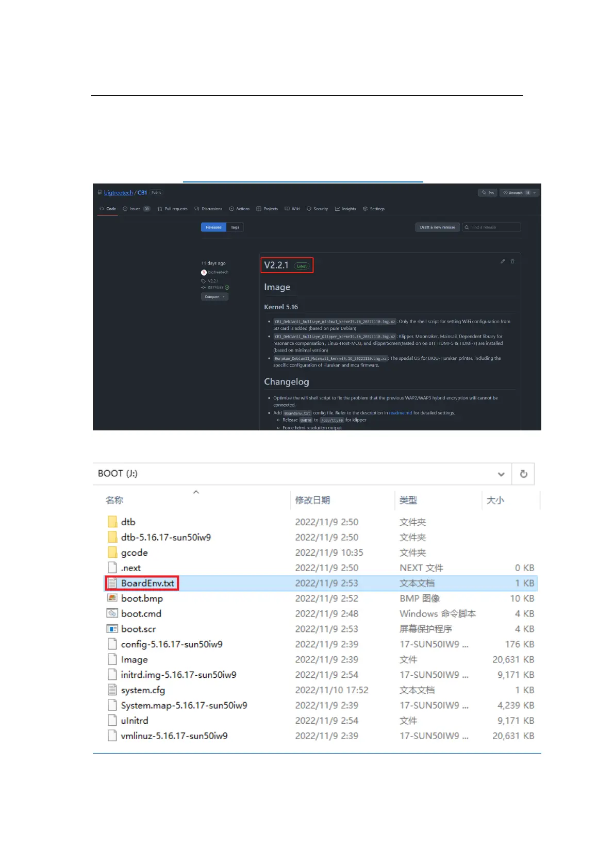Open the Wiki tab
The image size is (614, 868).
point(292,209)
